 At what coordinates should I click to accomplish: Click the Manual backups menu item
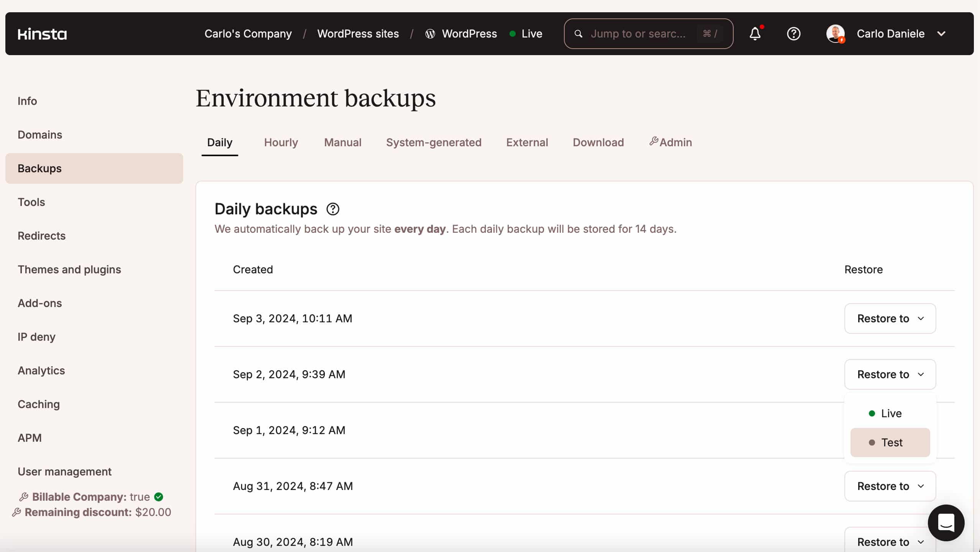point(343,142)
